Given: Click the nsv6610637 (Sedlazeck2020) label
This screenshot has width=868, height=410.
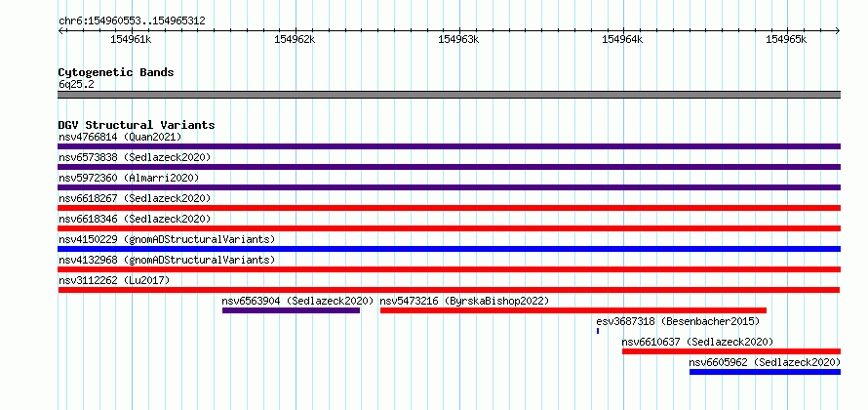Looking at the screenshot, I should tap(697, 342).
